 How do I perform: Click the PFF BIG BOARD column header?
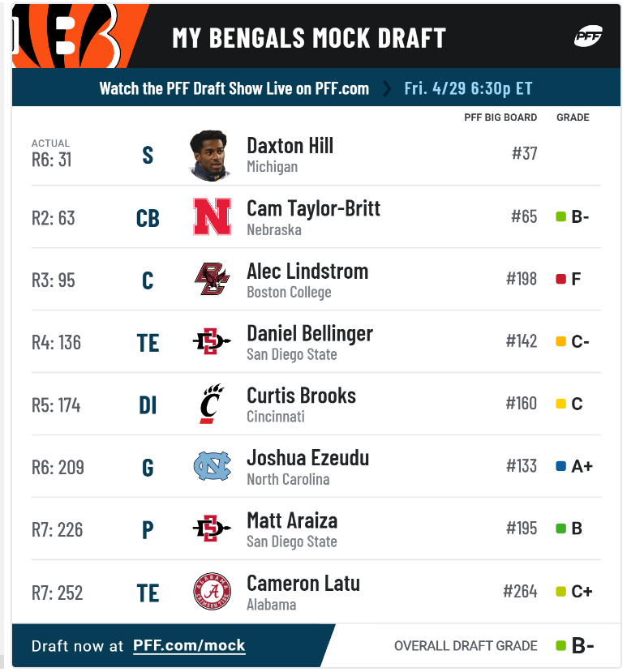(x=500, y=118)
